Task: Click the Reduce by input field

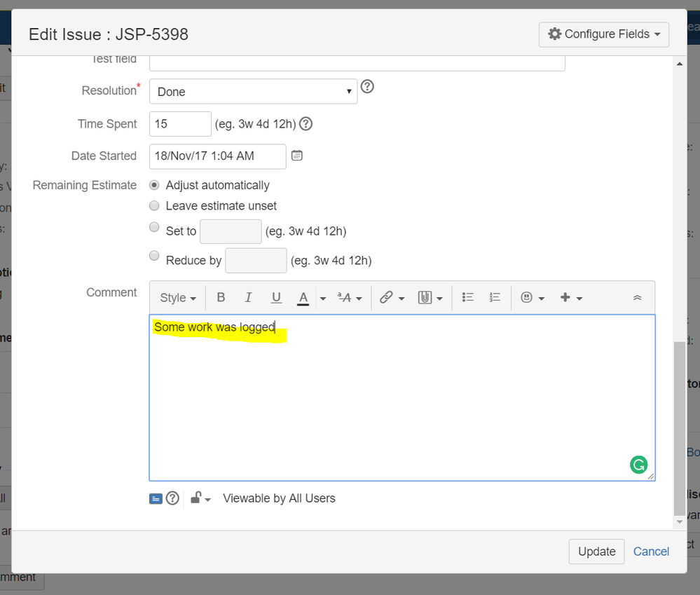Action: click(x=256, y=260)
